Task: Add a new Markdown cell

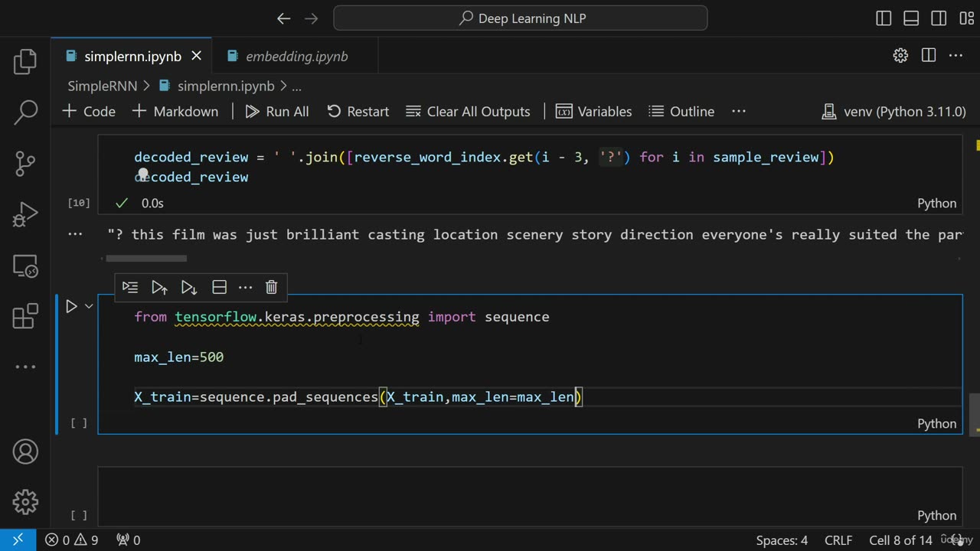Action: (175, 111)
